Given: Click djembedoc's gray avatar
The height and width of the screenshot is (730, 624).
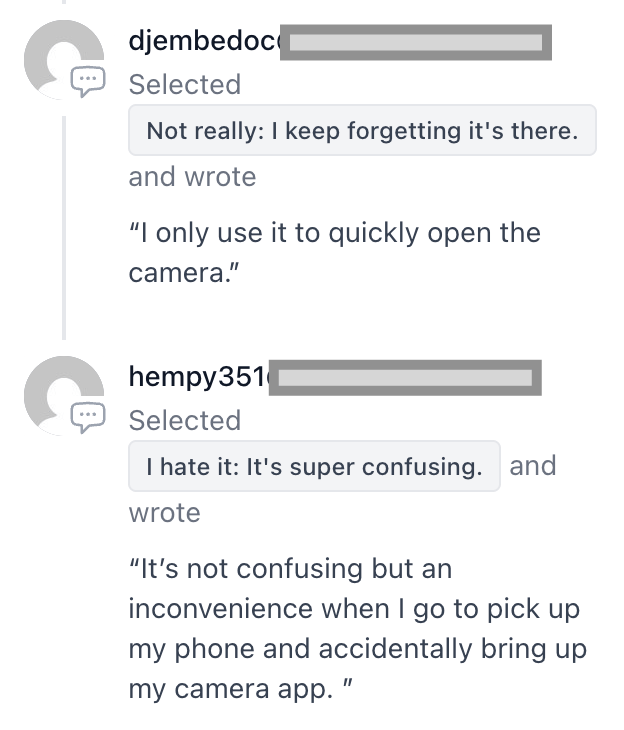Looking at the screenshot, I should [x=64, y=60].
